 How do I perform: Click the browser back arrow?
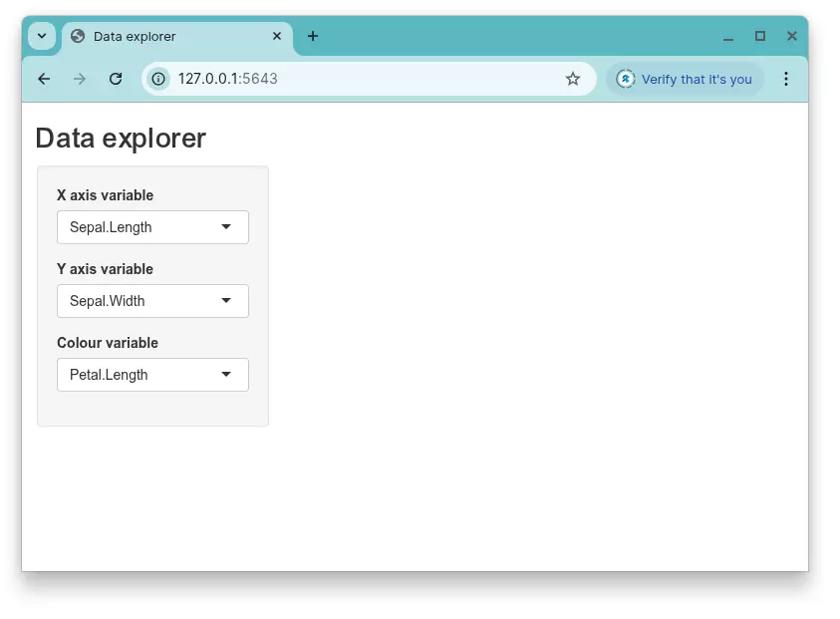[x=44, y=79]
